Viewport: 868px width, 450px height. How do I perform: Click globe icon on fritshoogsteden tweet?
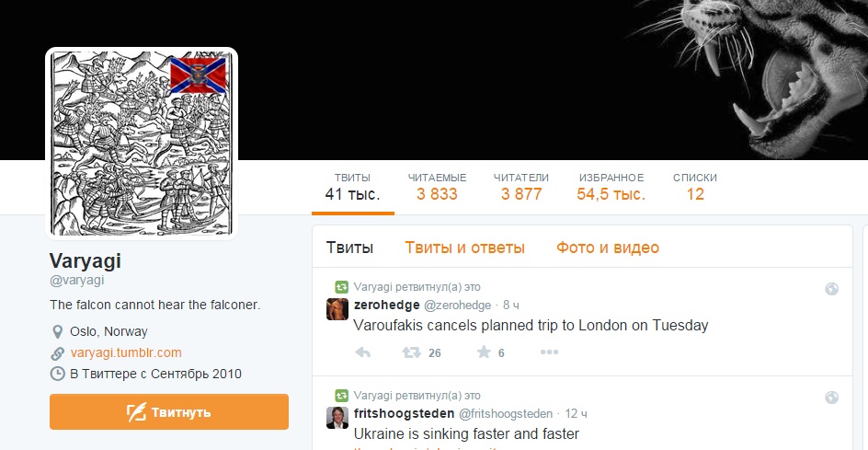pos(831,398)
